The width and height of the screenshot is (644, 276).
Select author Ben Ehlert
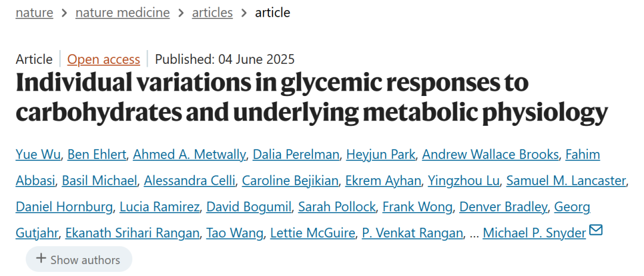tap(97, 154)
